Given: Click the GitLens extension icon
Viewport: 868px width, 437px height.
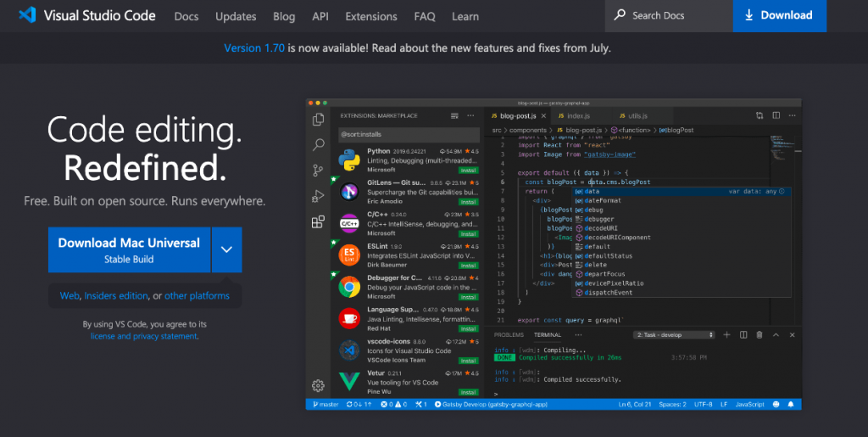Looking at the screenshot, I should [x=349, y=192].
